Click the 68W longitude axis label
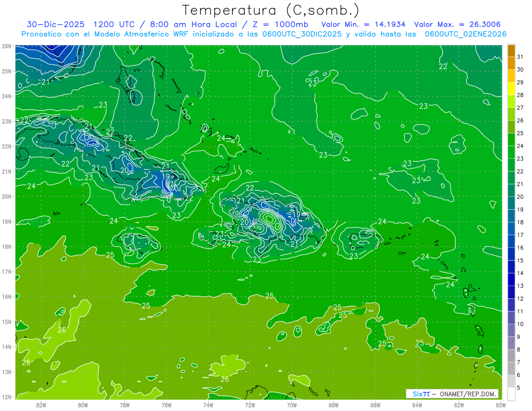 [x=333, y=404]
